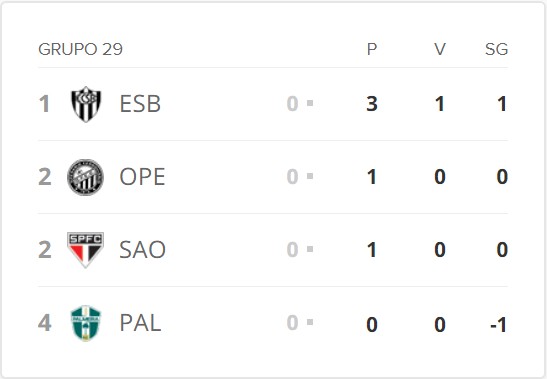547x379 pixels.
Task: Click the gray square indicator beside SAO
Action: click(x=310, y=249)
